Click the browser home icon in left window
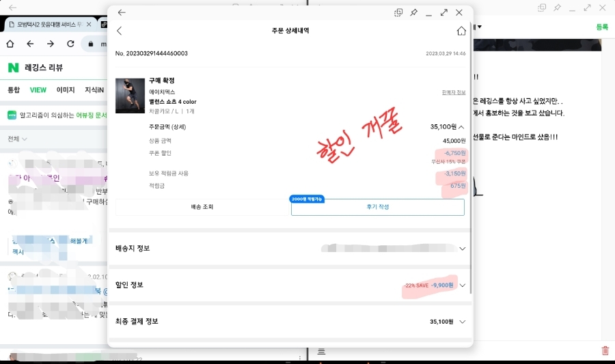This screenshot has width=615, height=364. (10, 44)
